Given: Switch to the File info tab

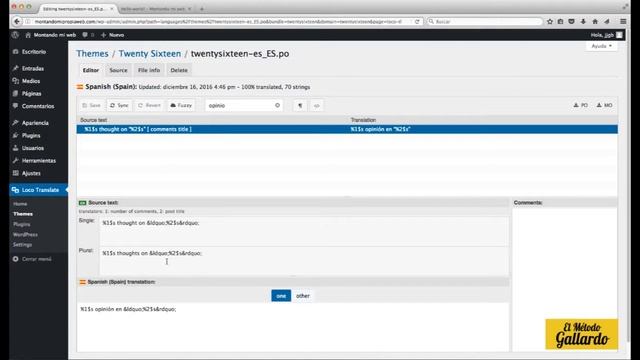Looking at the screenshot, I should tap(149, 70).
